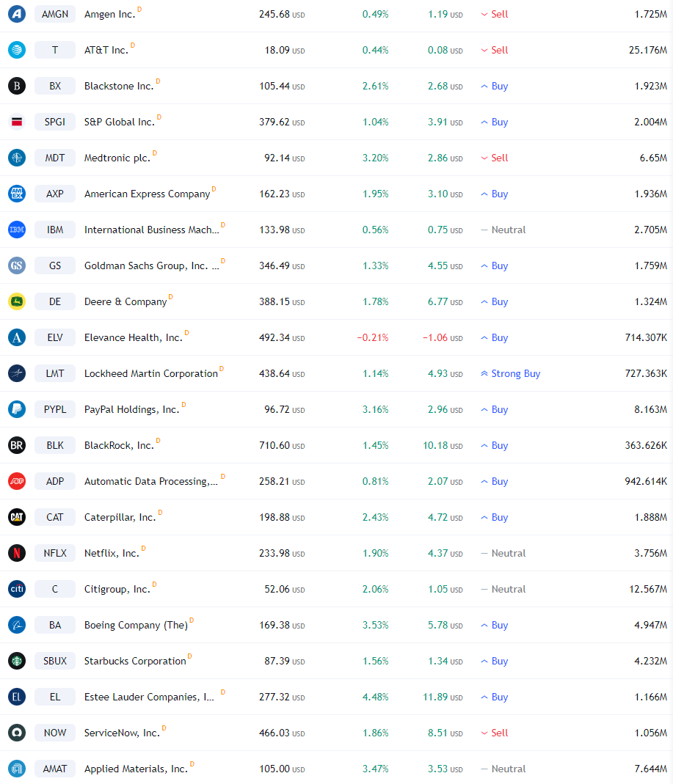The width and height of the screenshot is (673, 784).
Task: Open American Express Company link
Action: (147, 194)
